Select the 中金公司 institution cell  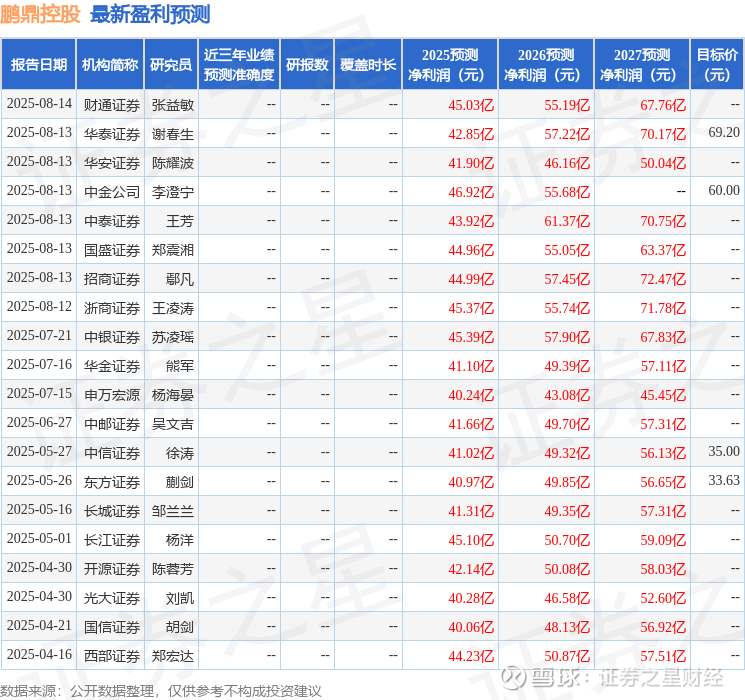coord(112,192)
